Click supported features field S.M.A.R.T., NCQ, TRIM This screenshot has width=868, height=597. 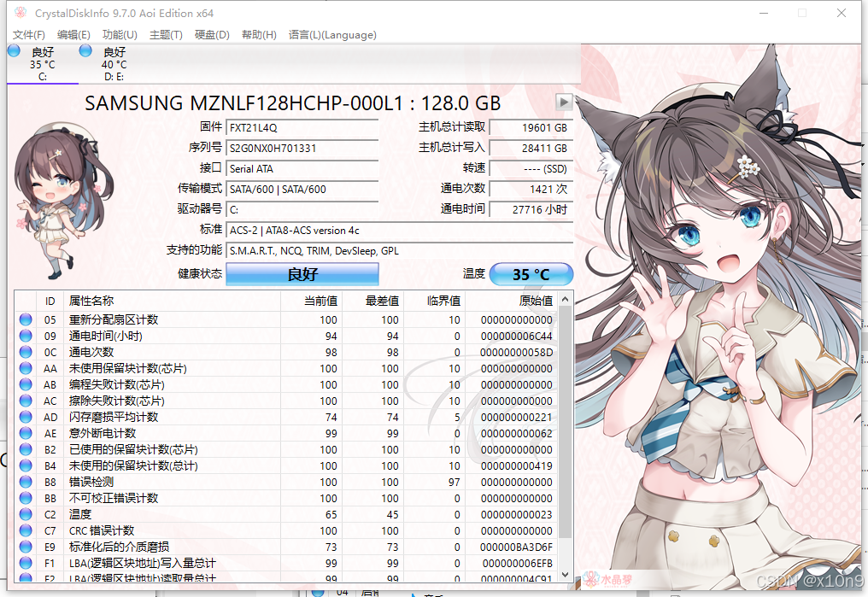(x=400, y=250)
